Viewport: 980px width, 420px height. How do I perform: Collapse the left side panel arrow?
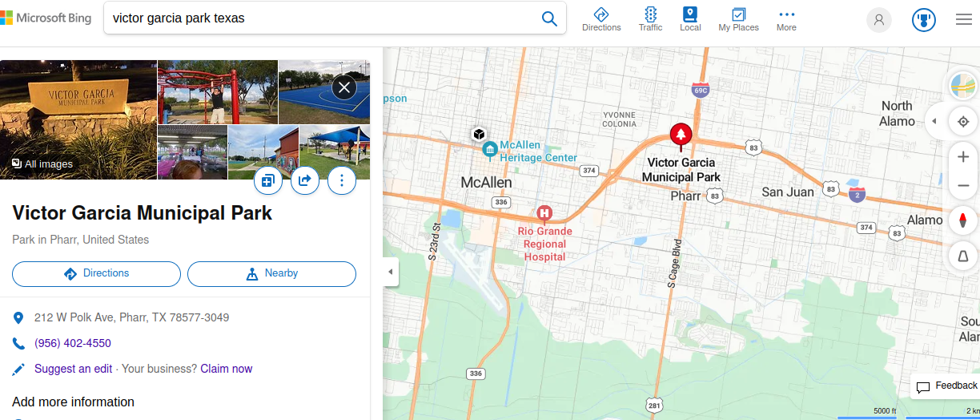point(391,272)
